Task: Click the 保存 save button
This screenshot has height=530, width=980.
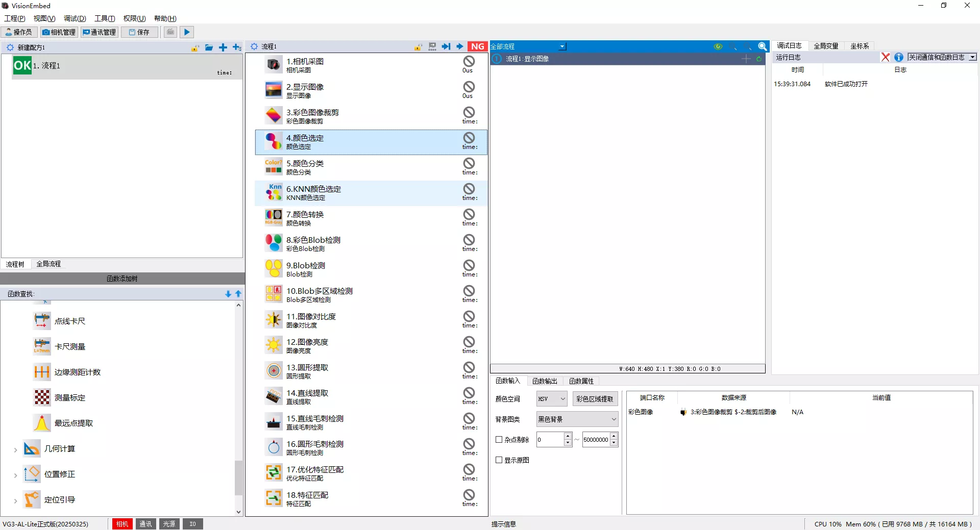Action: (139, 32)
